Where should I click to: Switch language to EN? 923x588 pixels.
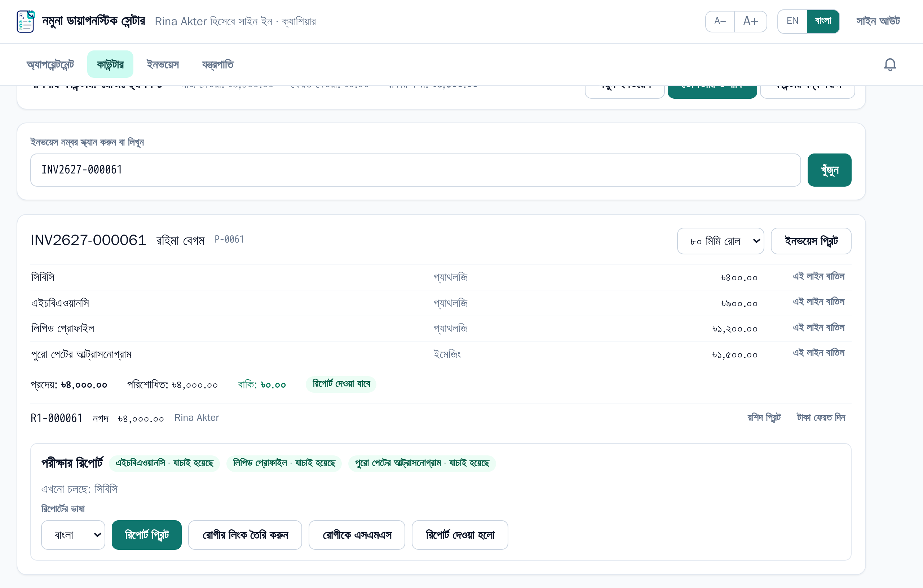(x=792, y=22)
